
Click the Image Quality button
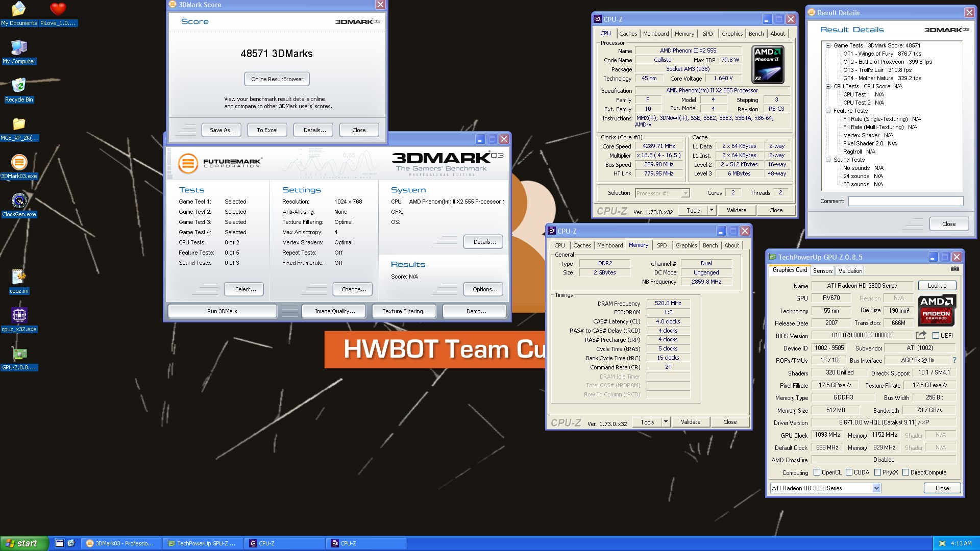pos(335,311)
